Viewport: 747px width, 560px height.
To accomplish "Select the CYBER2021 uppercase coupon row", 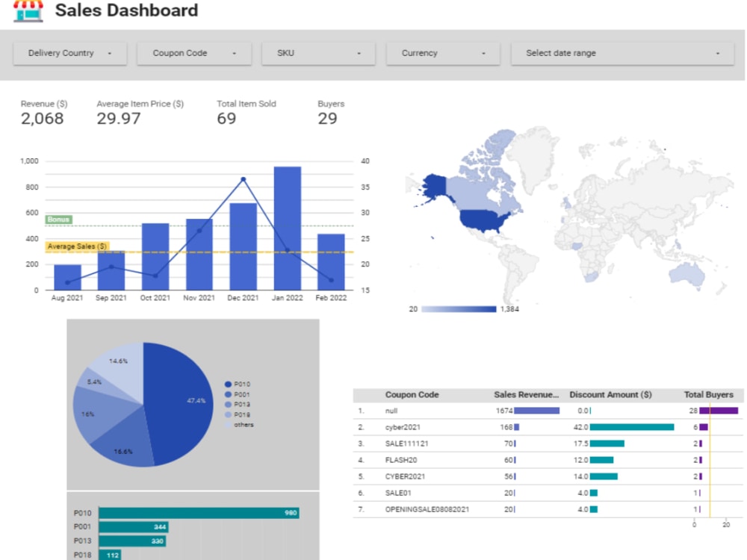I will [548, 476].
